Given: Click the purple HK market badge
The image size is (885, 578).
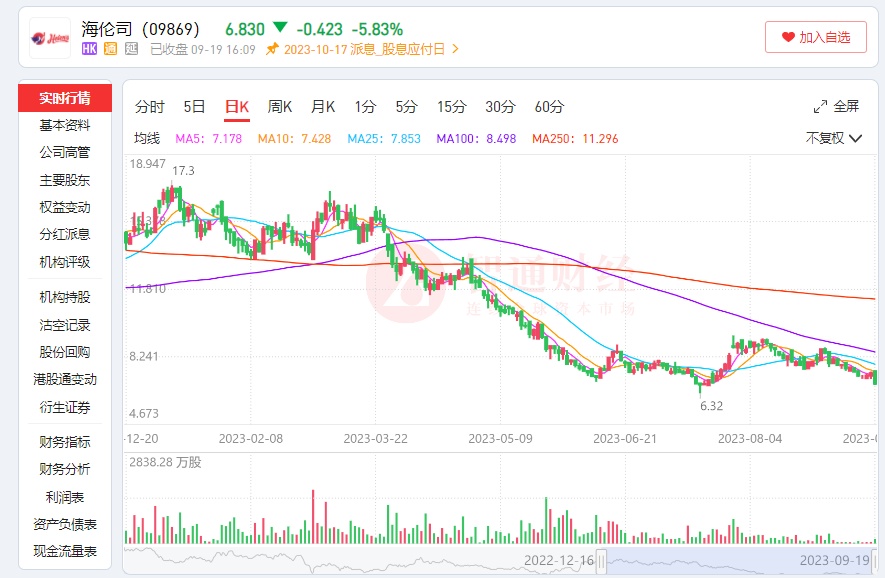Looking at the screenshot, I should click(90, 48).
